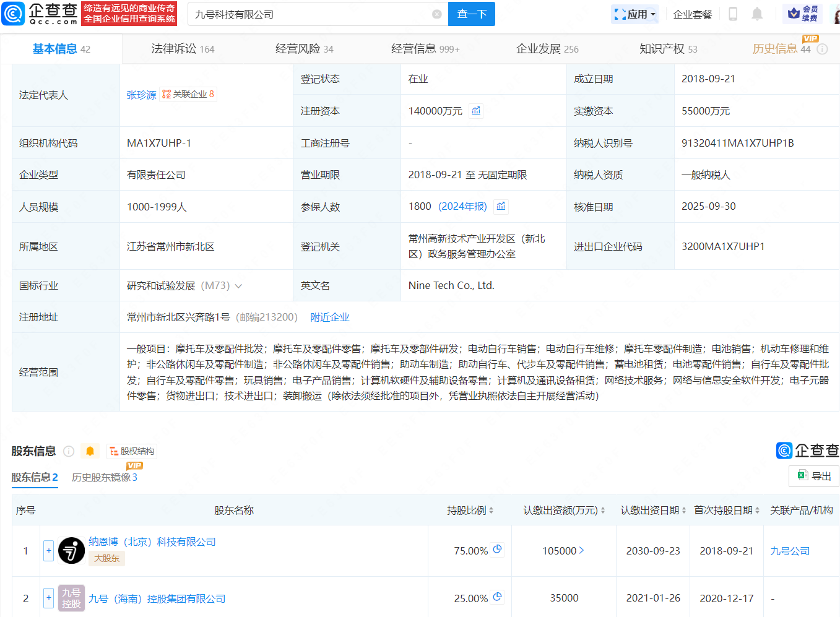
Task: Open chart icon beside insured count 1800
Action: [x=501, y=206]
